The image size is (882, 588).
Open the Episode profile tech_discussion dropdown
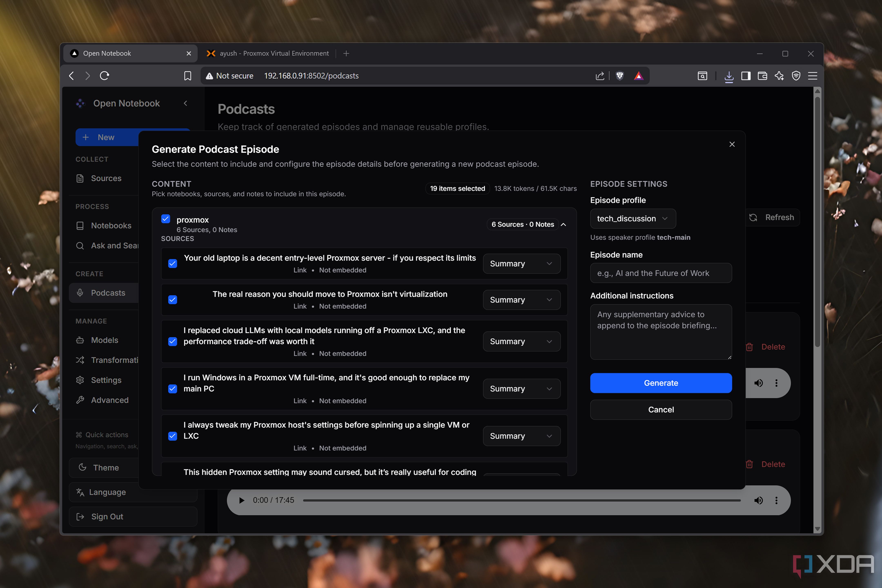[633, 219]
